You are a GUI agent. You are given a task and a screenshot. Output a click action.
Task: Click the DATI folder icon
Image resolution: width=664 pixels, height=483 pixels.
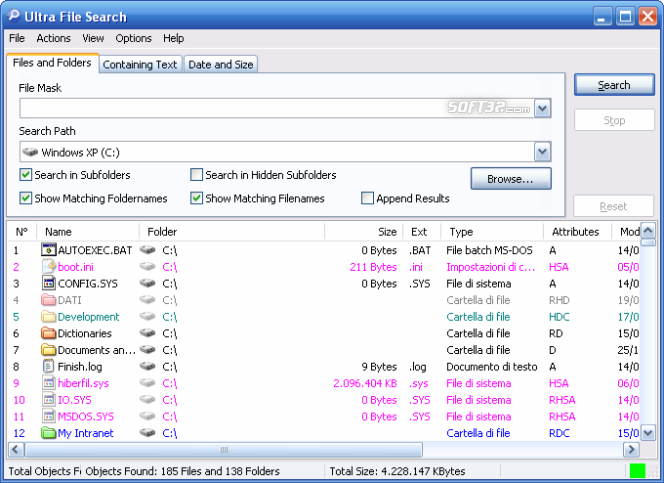coord(49,300)
